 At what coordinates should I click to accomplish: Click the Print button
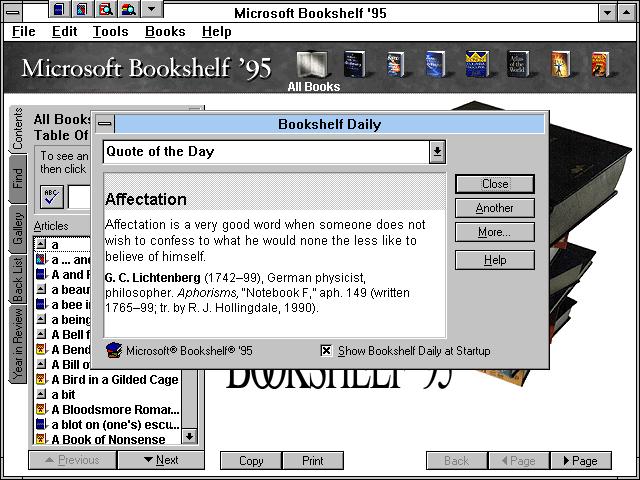(x=313, y=461)
